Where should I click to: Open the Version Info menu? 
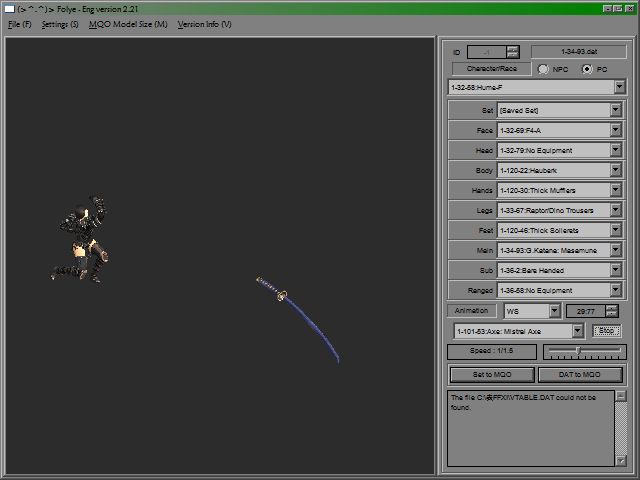[x=204, y=24]
